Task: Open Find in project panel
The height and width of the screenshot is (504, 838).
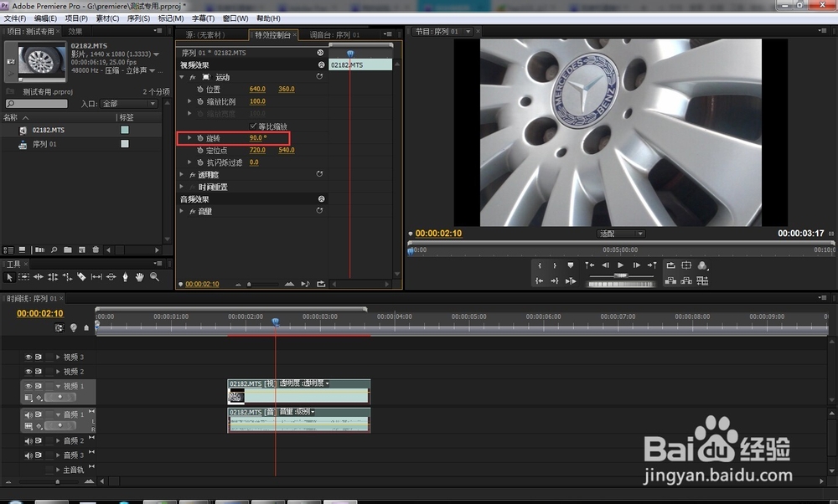Action: [54, 249]
